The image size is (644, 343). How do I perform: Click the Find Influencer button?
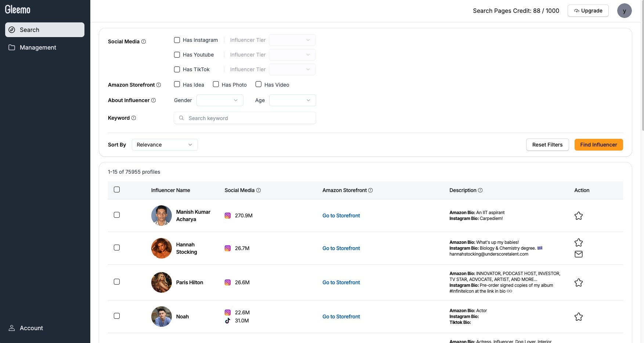(x=598, y=145)
